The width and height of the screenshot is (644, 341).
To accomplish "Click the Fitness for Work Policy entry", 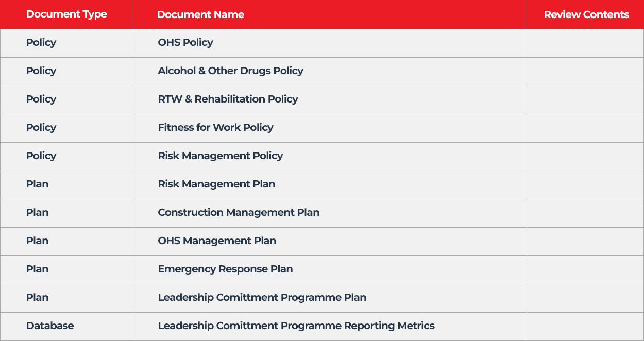I will [215, 128].
